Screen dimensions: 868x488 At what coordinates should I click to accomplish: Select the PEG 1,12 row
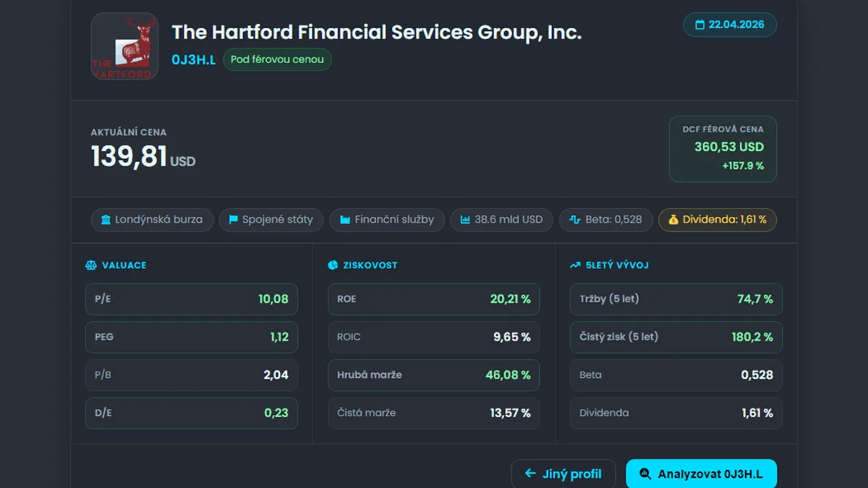click(x=192, y=337)
